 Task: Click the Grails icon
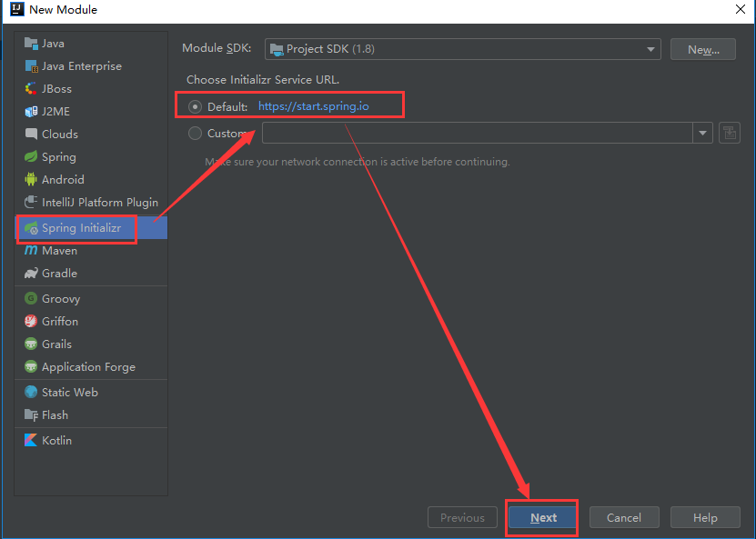31,344
